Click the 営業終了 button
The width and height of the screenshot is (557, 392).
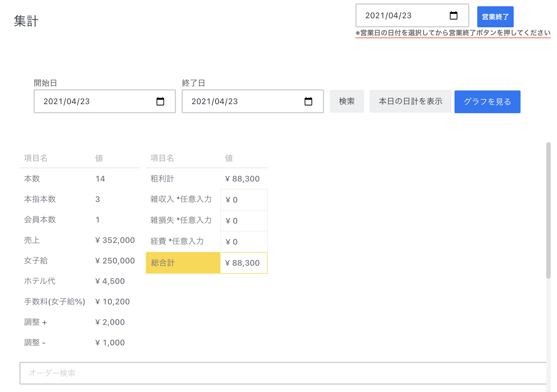495,17
